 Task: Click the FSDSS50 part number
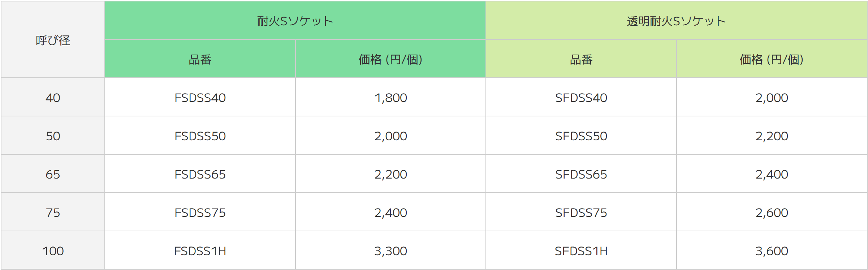(x=200, y=136)
